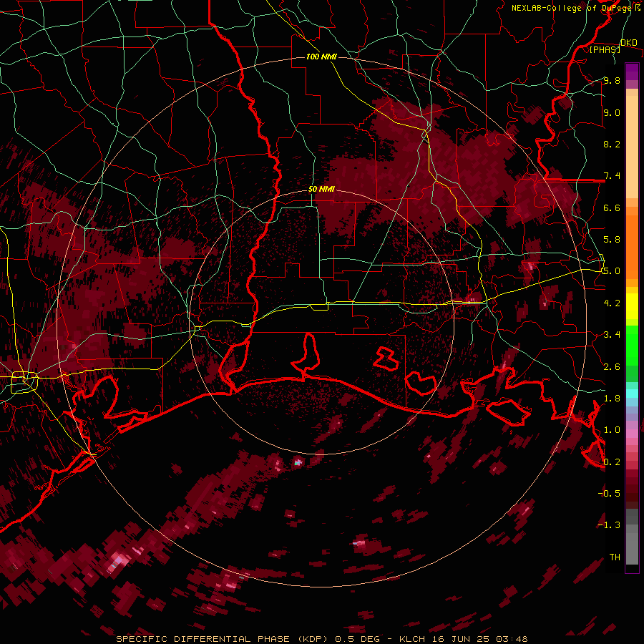Click the 6.6 value on the color scale

tap(612, 208)
